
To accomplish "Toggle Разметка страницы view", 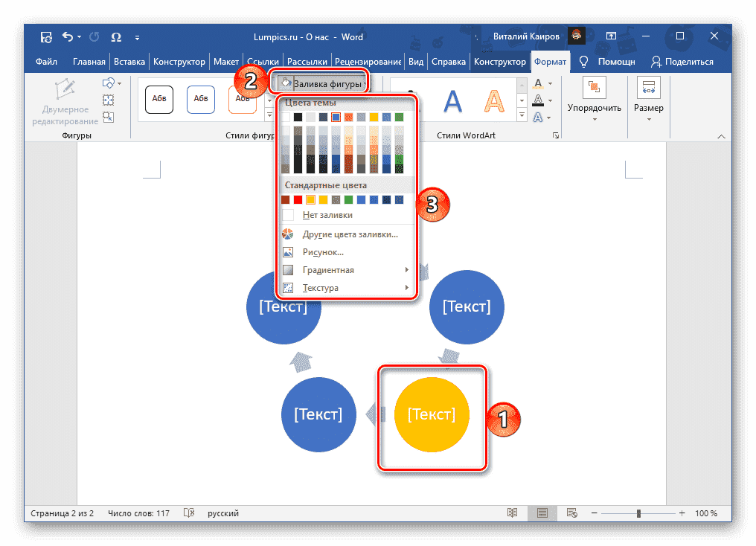I will (542, 513).
